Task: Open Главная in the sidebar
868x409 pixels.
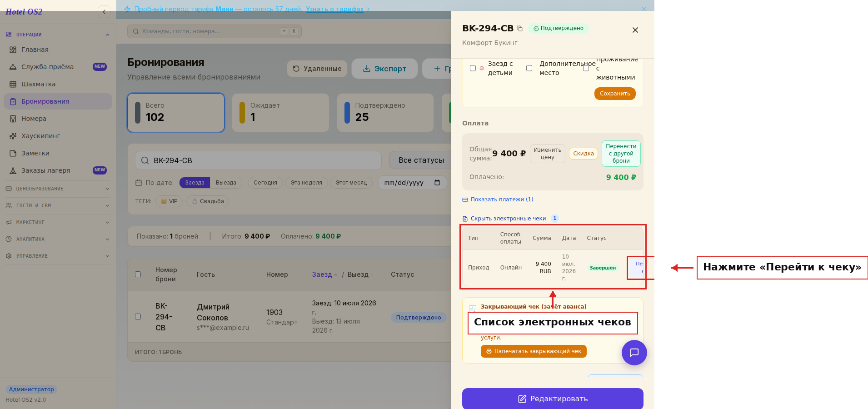Action: [x=58, y=50]
